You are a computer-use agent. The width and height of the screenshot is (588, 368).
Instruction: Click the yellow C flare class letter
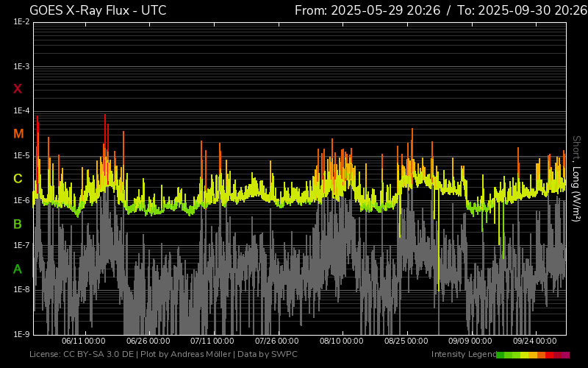(18, 179)
